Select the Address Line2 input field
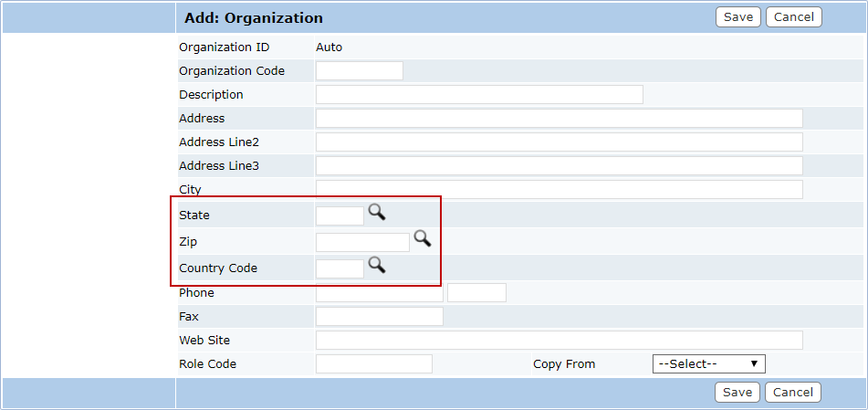This screenshot has width=868, height=410. pyautogui.click(x=559, y=142)
